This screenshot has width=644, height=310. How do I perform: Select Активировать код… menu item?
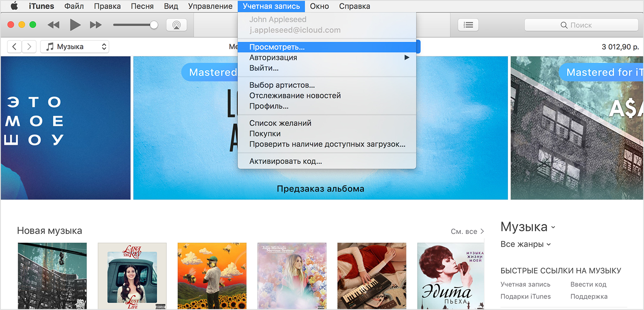pos(327,161)
